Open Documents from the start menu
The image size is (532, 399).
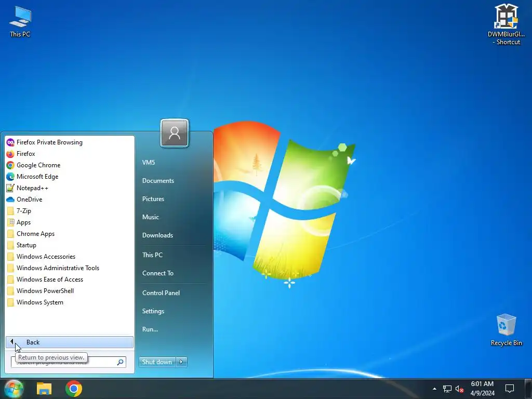[x=158, y=181]
